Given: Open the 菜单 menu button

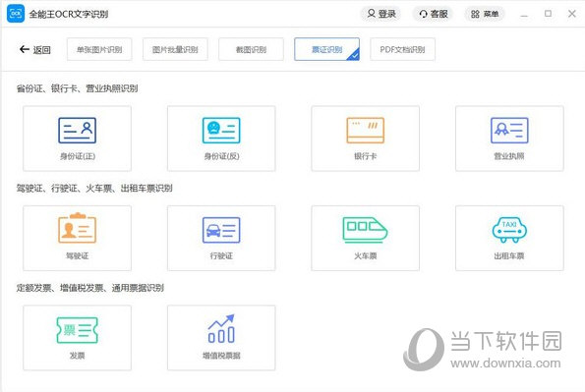Looking at the screenshot, I should tap(485, 14).
